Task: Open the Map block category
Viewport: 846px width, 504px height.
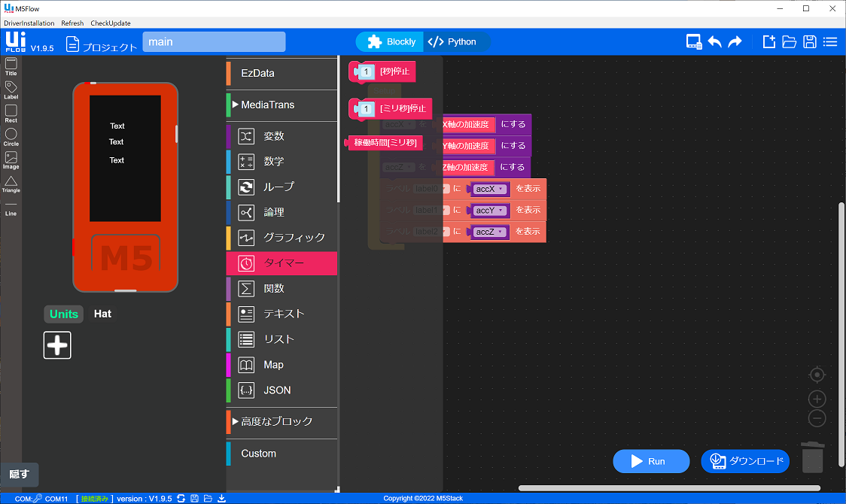Action: pos(281,365)
